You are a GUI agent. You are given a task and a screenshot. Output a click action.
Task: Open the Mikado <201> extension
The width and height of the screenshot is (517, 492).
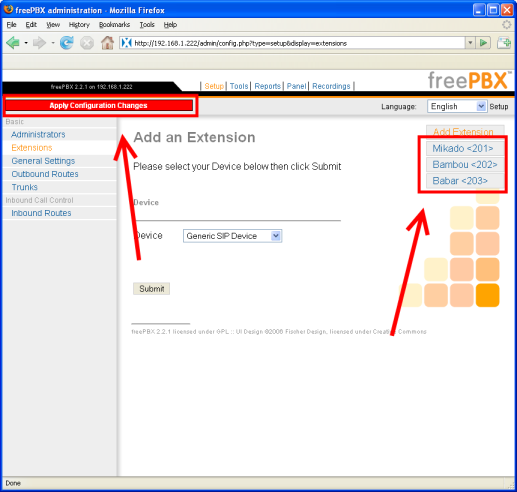[463, 148]
